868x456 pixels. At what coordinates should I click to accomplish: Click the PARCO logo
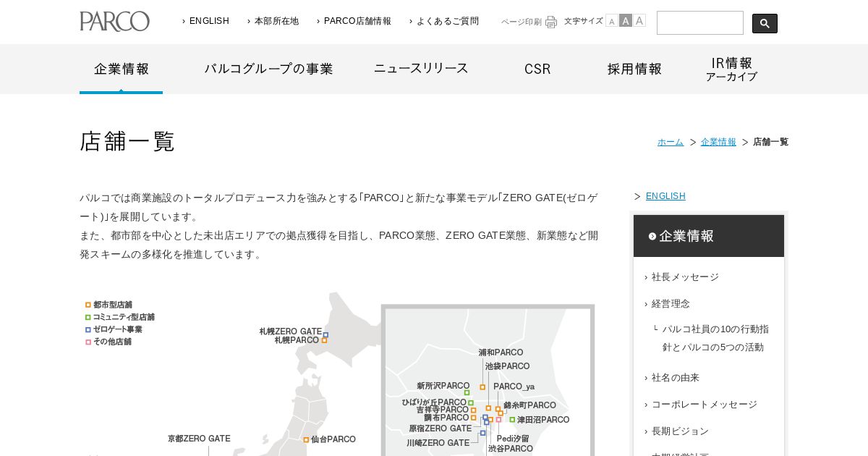pyautogui.click(x=114, y=21)
